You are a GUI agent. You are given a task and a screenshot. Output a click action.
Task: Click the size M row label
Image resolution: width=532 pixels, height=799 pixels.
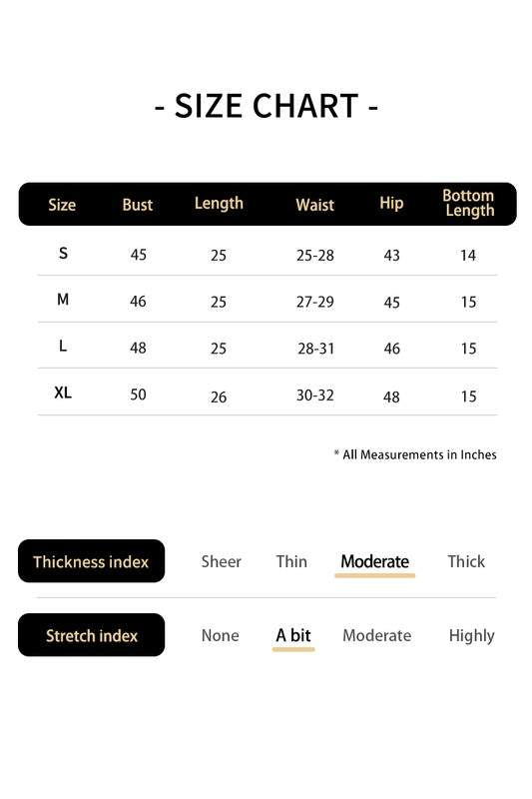coord(63,300)
